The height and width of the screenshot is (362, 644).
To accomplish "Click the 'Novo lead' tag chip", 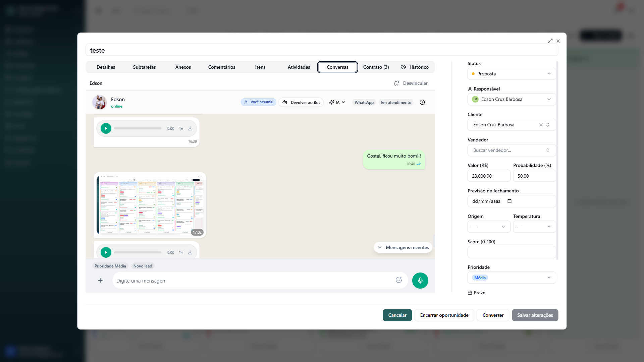I will click(143, 266).
